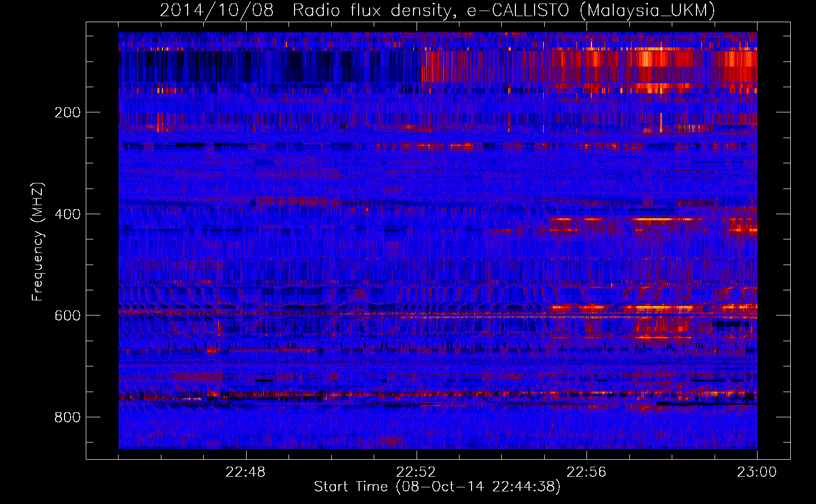816x504 pixels.
Task: Click the "22:52" time tick label
Action: pos(416,472)
